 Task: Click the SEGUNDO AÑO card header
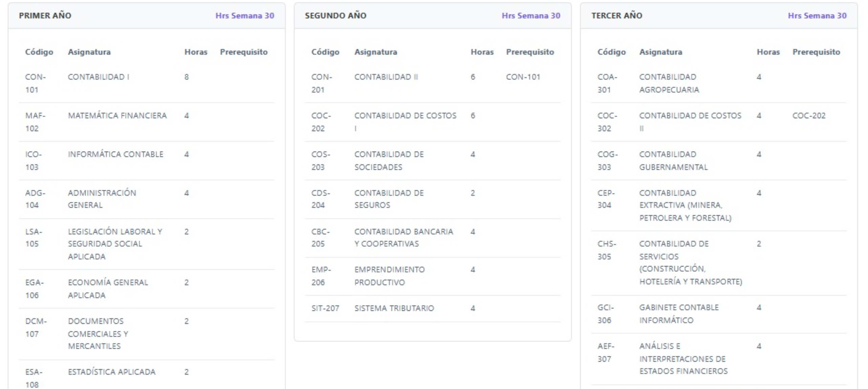(335, 16)
